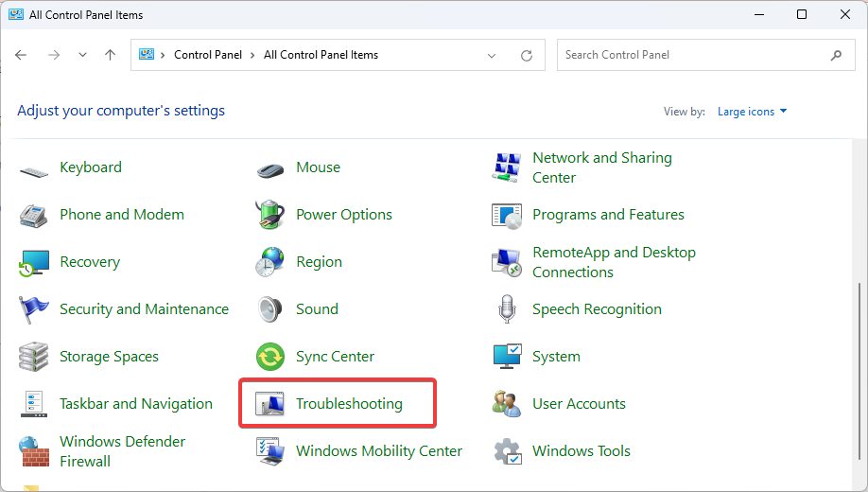The height and width of the screenshot is (492, 868).
Task: Click the Taskbar and Navigation icon
Action: point(34,404)
